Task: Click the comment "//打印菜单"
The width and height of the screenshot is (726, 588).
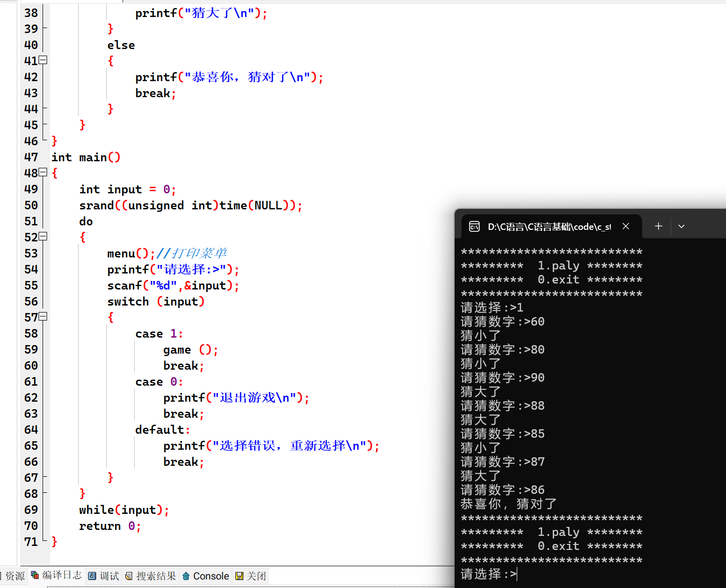Action: [192, 253]
